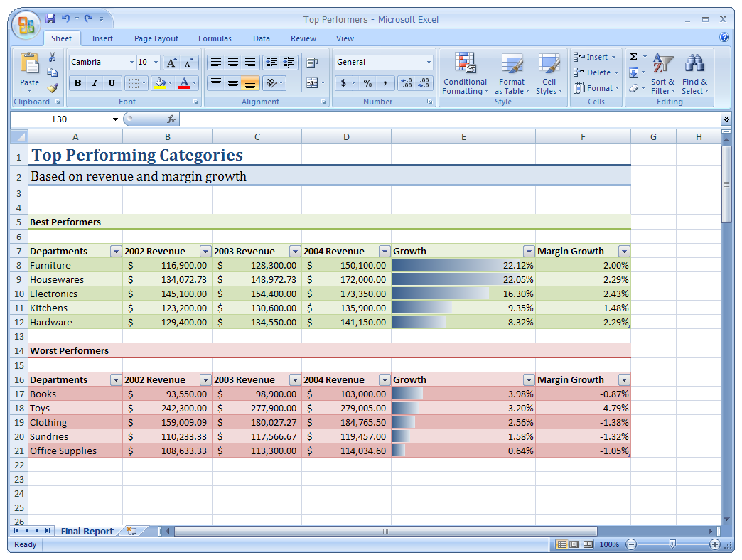This screenshot has height=560, width=742.
Task: Increase the cell indent
Action: (289, 62)
